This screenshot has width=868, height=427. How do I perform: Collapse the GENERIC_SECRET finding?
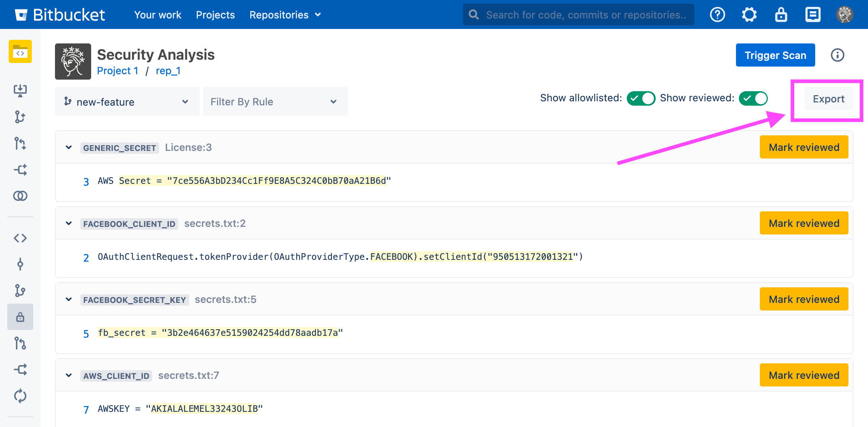point(69,147)
